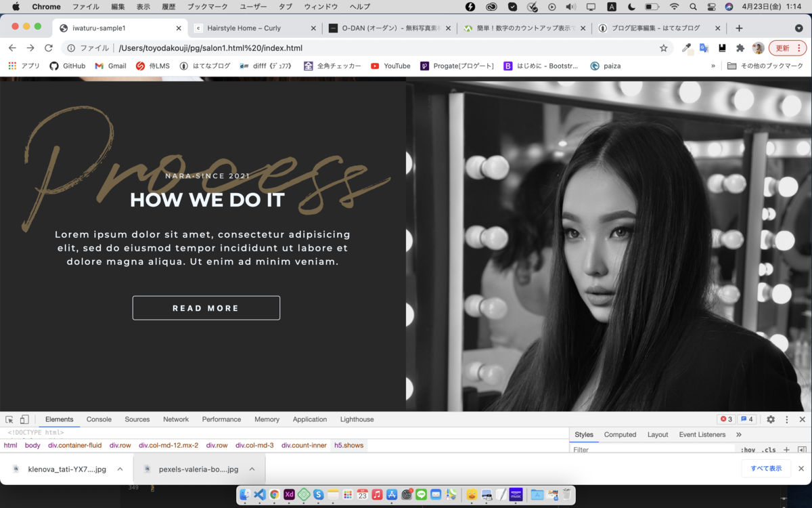Viewport: 812px width, 508px height.
Task: Toggle the device toolbar in DevTools
Action: tap(24, 419)
